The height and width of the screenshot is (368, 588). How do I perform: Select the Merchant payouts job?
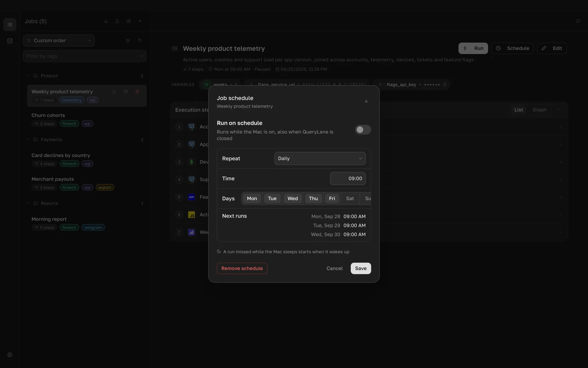tap(87, 183)
